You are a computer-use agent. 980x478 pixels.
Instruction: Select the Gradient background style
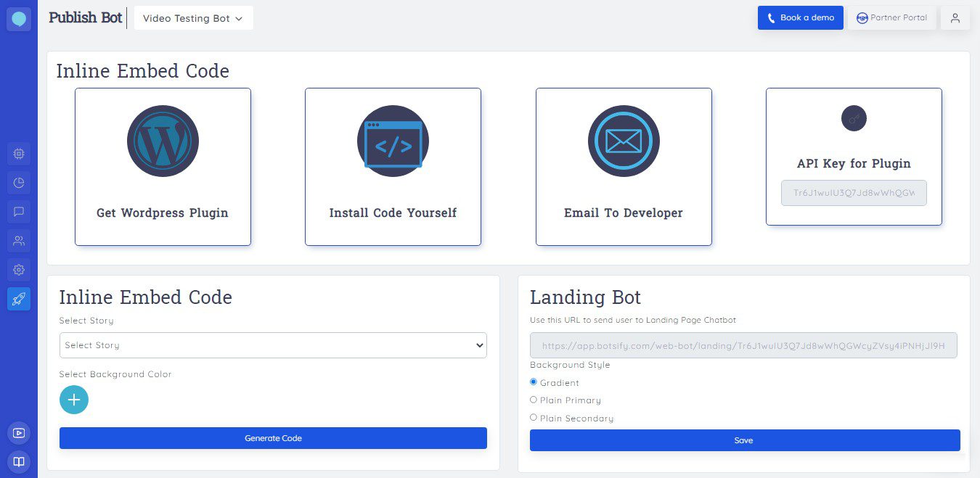point(534,382)
